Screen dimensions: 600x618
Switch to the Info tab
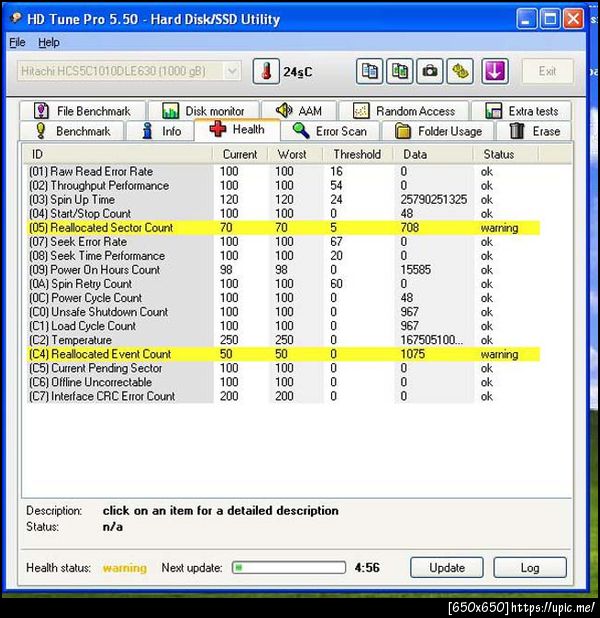(x=160, y=131)
